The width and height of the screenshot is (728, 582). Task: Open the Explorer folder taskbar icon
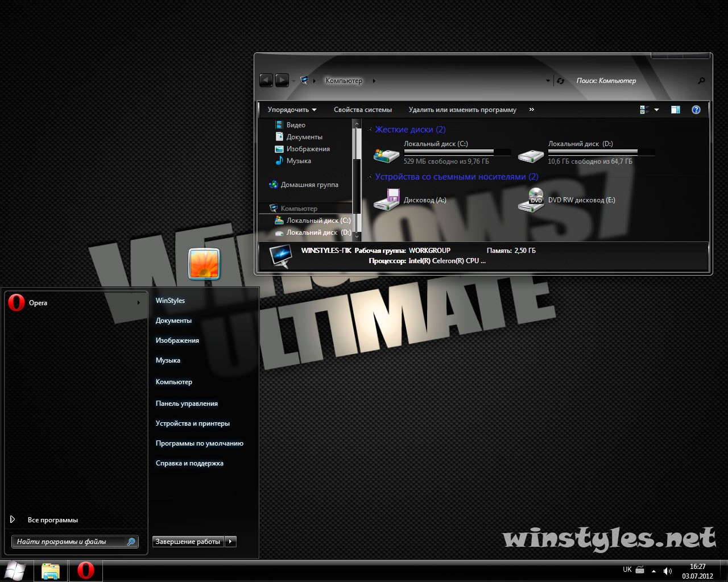click(51, 571)
